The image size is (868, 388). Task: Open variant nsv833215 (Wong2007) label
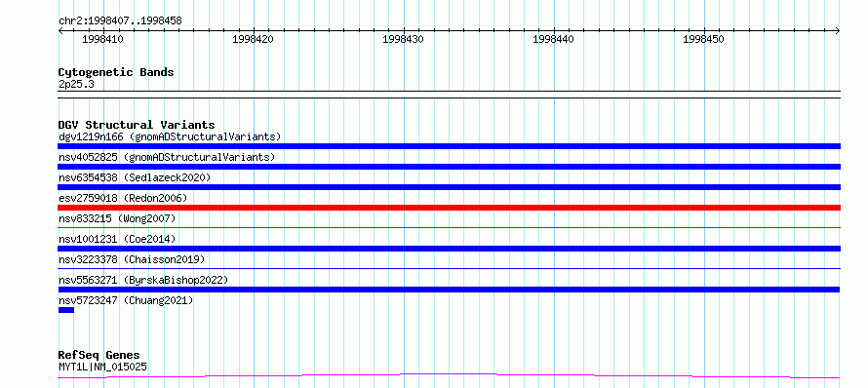(117, 218)
